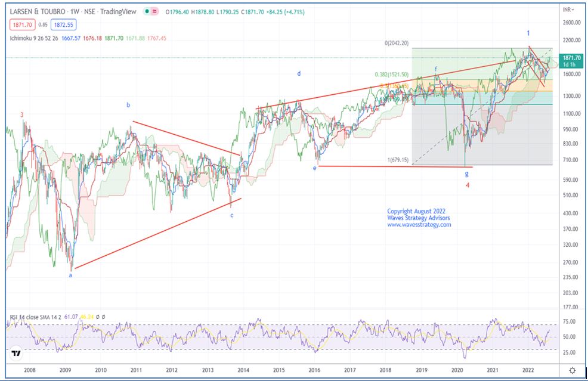Click the 1100.00 price axis label
588x381 pixels.
pyautogui.click(x=571, y=113)
